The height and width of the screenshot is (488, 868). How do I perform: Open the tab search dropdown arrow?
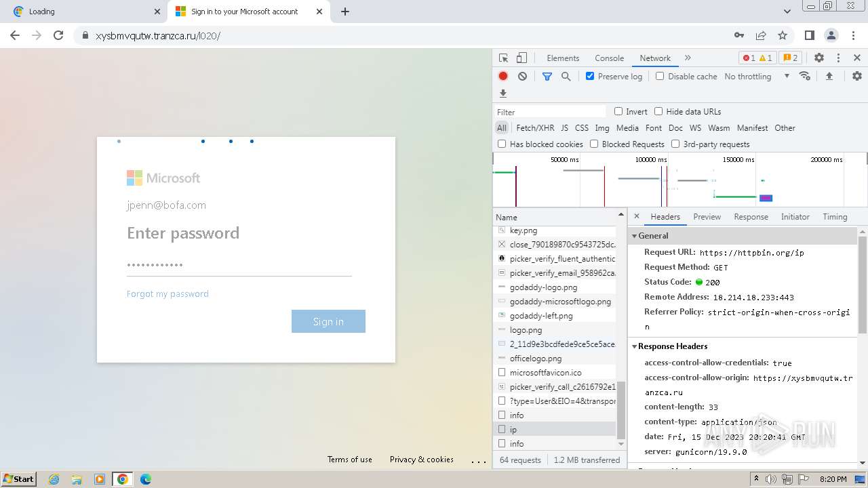click(787, 12)
